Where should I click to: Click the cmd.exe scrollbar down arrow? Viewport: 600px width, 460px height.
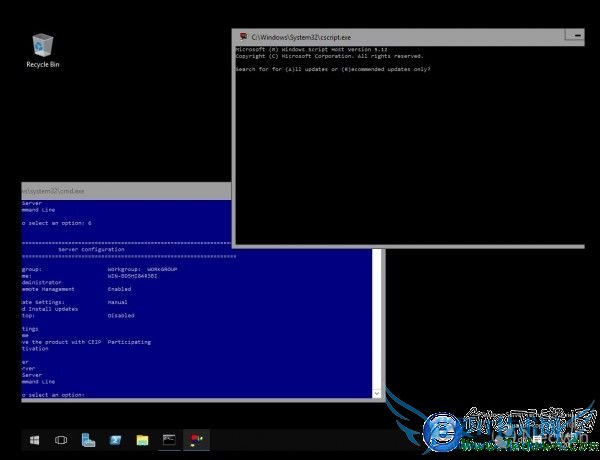(377, 395)
